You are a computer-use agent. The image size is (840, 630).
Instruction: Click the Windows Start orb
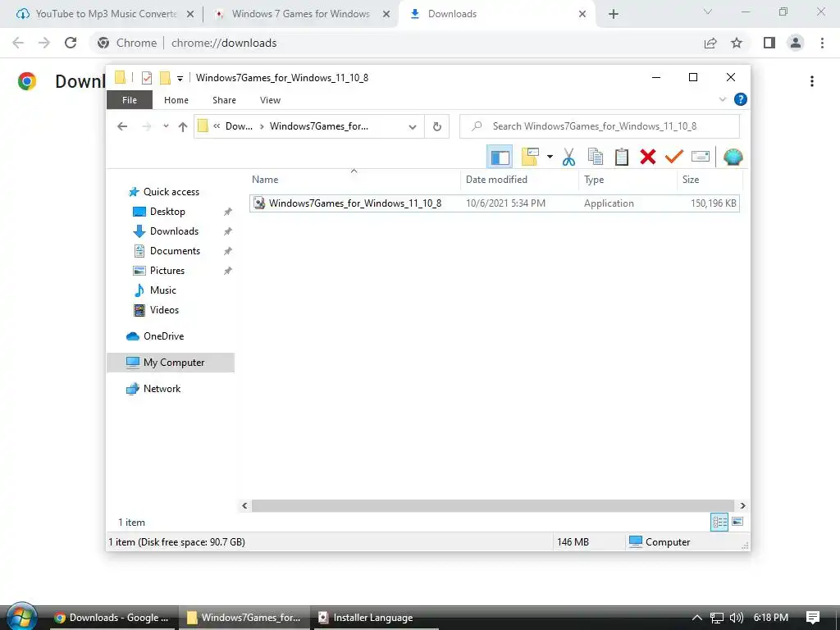click(x=21, y=617)
